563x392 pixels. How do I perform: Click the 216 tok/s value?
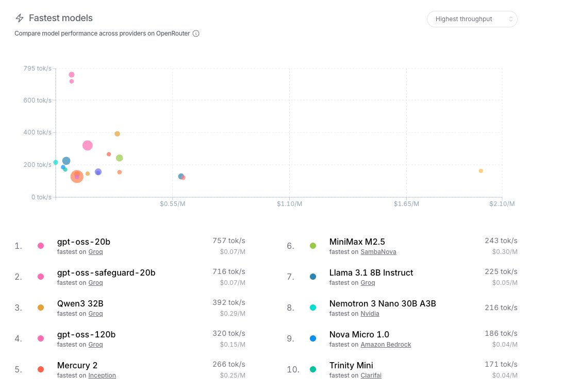point(501,308)
